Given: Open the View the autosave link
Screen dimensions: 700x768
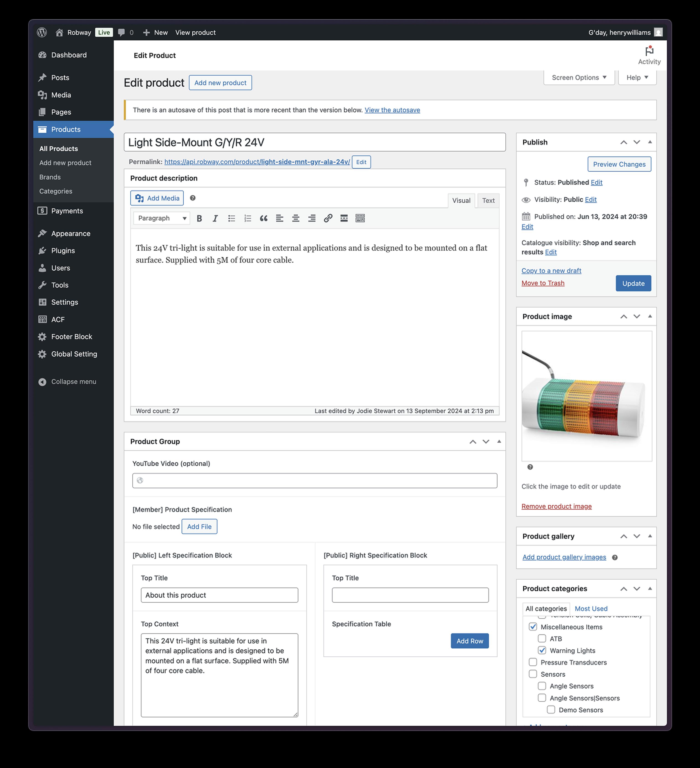Looking at the screenshot, I should coord(392,110).
